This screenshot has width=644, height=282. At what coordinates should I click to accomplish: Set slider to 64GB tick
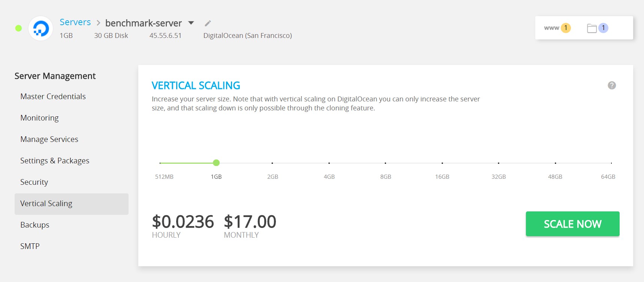pyautogui.click(x=611, y=163)
